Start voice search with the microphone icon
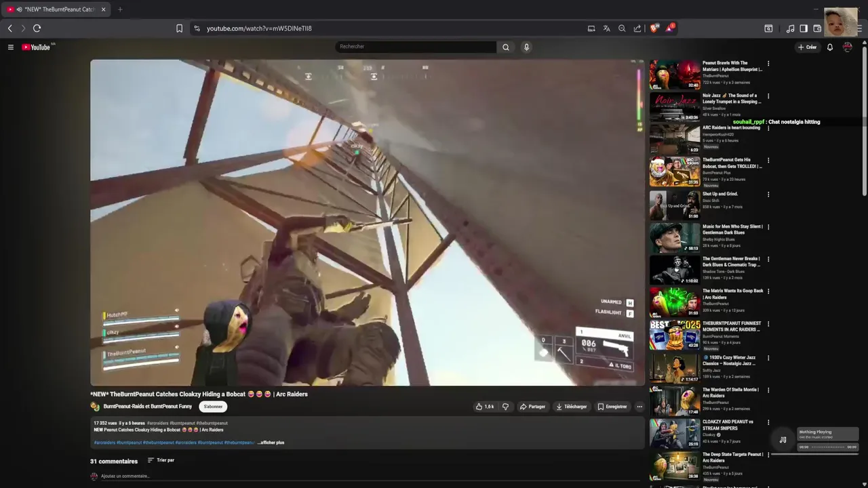The width and height of the screenshot is (868, 488). 526,47
